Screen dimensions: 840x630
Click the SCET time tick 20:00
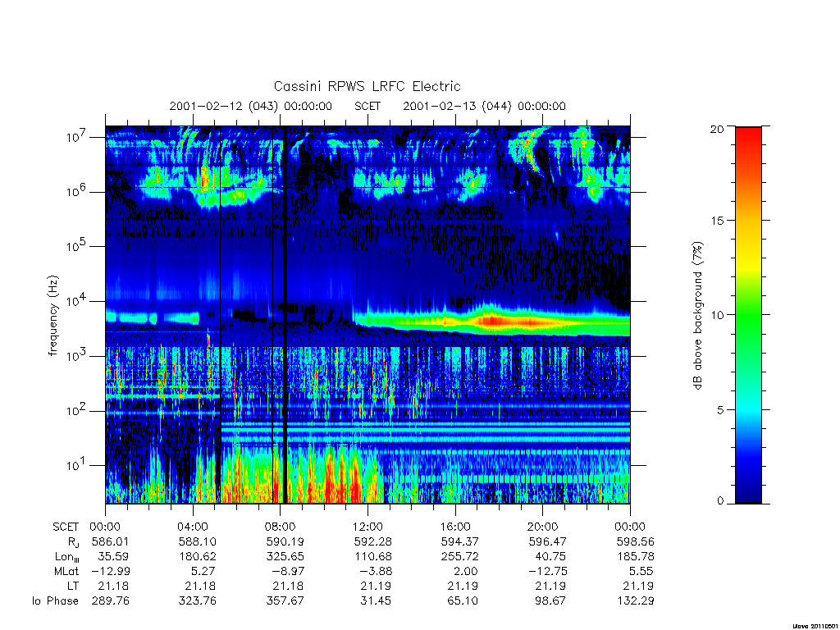point(542,527)
